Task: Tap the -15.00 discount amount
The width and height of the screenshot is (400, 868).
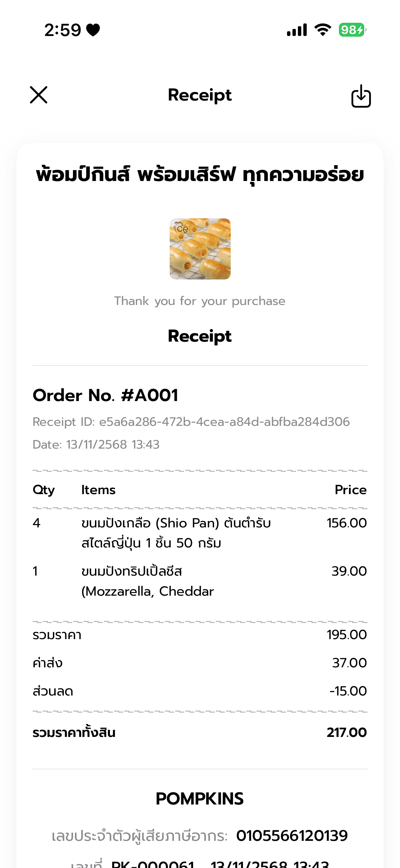Action: 348,691
